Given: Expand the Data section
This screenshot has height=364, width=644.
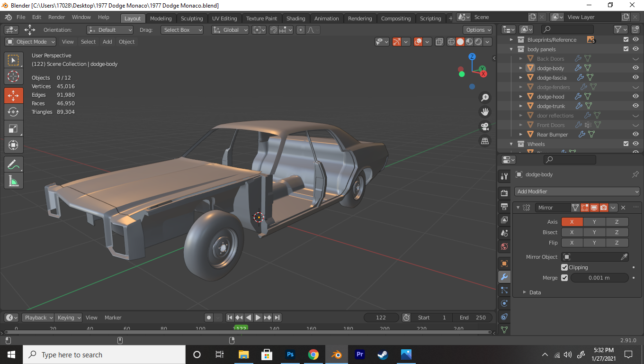Looking at the screenshot, I should coord(525,292).
